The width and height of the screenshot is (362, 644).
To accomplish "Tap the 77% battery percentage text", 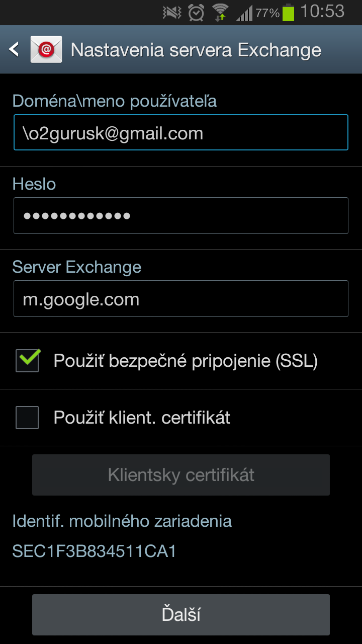I will tap(267, 14).
